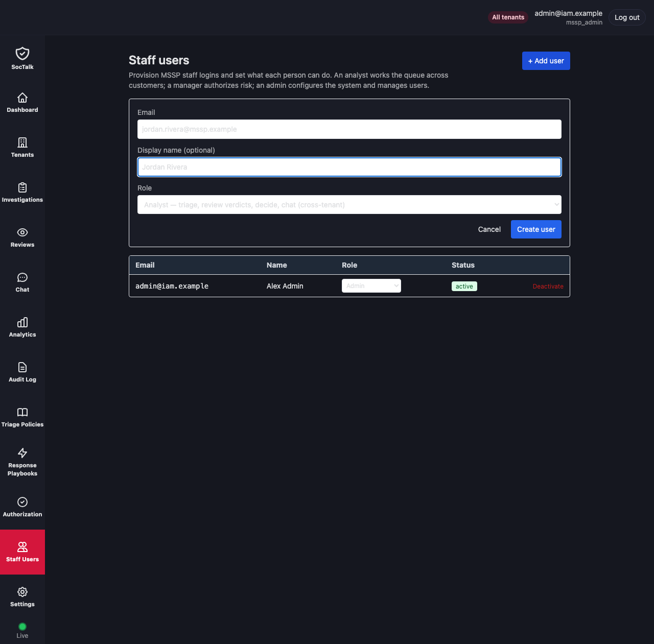This screenshot has height=644, width=654.
Task: Click the Name column header
Action: 277,265
